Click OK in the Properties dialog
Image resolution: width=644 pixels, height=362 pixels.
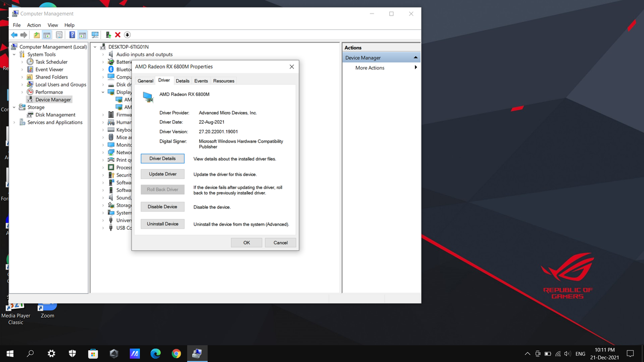click(x=247, y=242)
